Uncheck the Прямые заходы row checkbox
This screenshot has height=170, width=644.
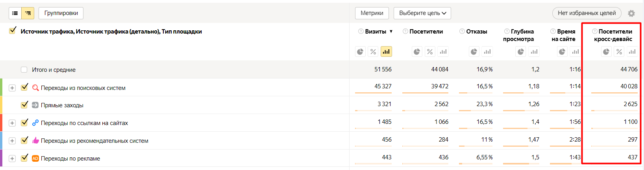tap(24, 105)
